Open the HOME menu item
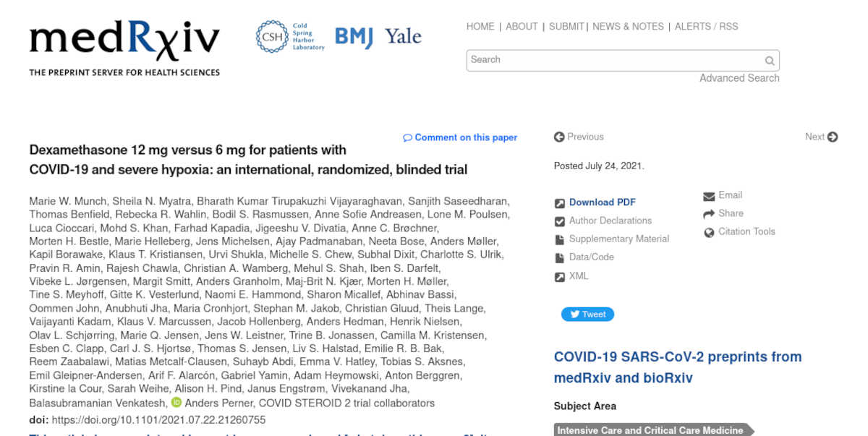868x436 pixels. pyautogui.click(x=480, y=27)
